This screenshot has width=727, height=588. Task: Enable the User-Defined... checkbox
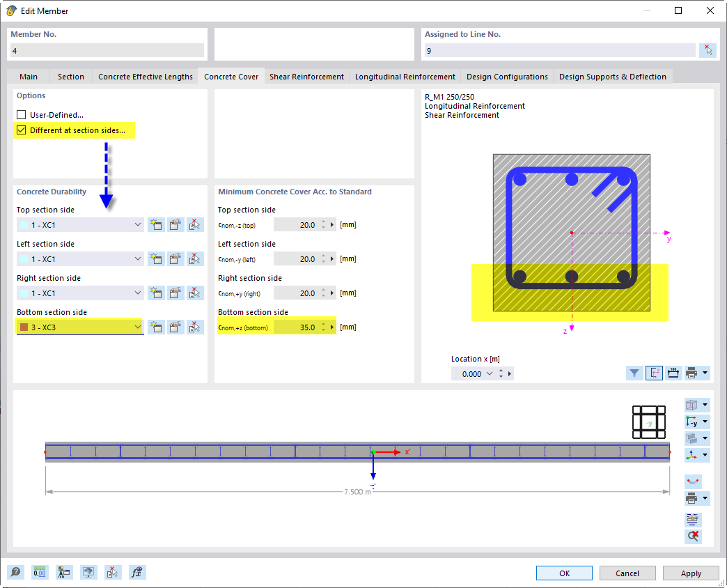point(22,114)
